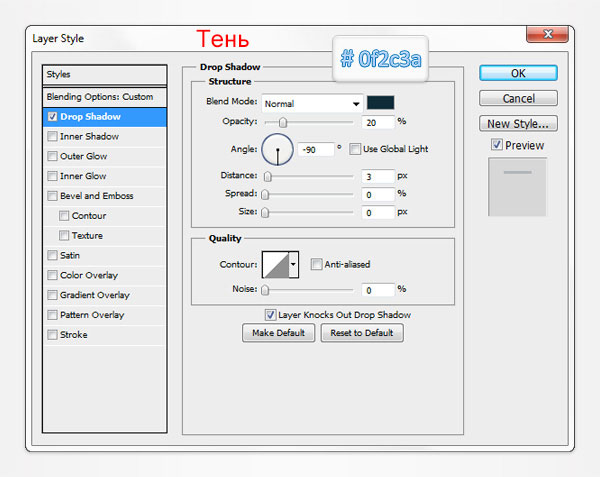Uncheck the Preview checkbox
Screen dimensions: 600x477
click(497, 145)
